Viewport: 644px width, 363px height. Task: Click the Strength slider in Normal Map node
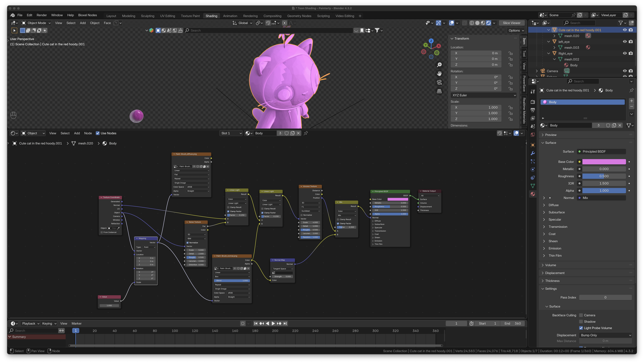(283, 277)
